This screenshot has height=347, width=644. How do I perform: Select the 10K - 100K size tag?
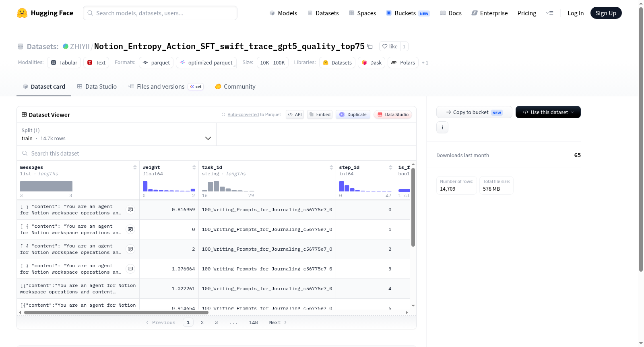tap(272, 62)
